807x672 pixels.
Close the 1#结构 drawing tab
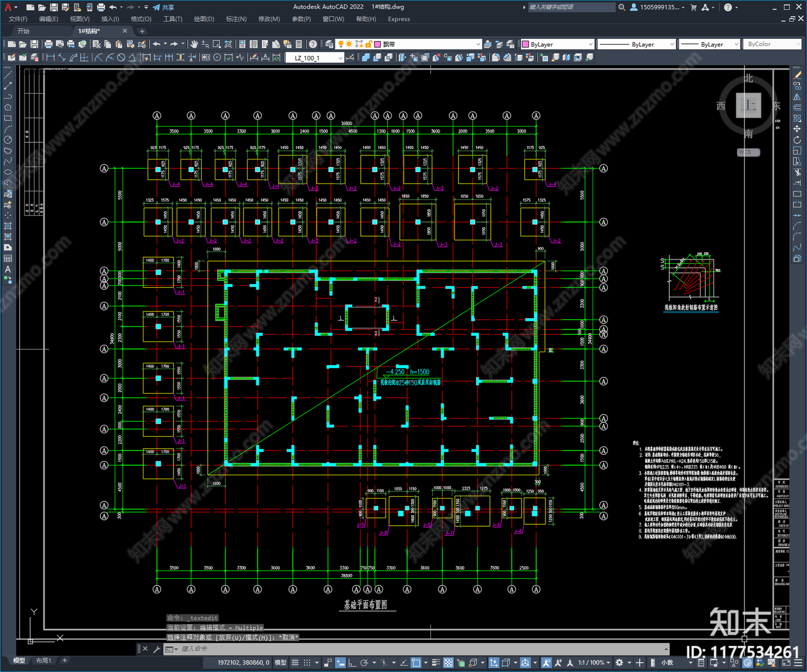125,31
